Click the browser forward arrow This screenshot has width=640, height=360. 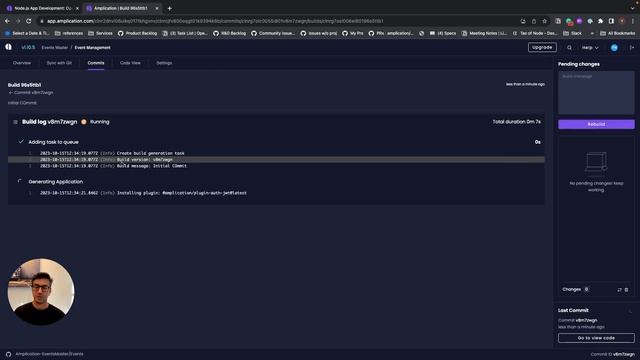click(x=18, y=21)
